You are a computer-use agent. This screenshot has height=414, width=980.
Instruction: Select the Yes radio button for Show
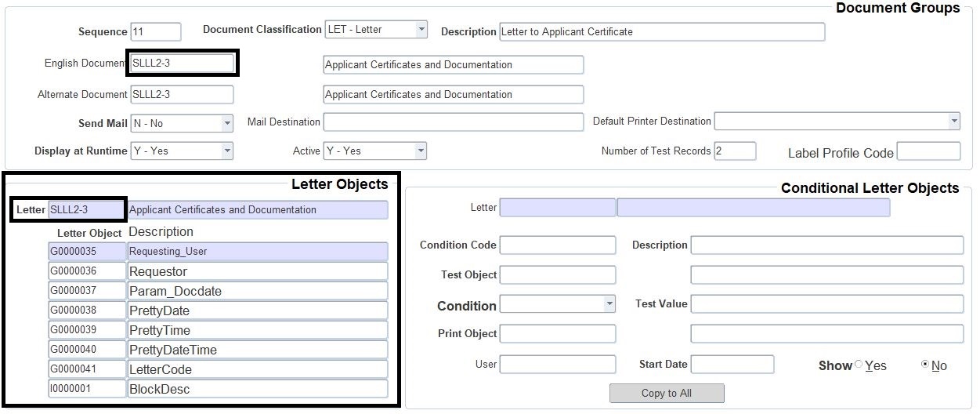coord(859,365)
